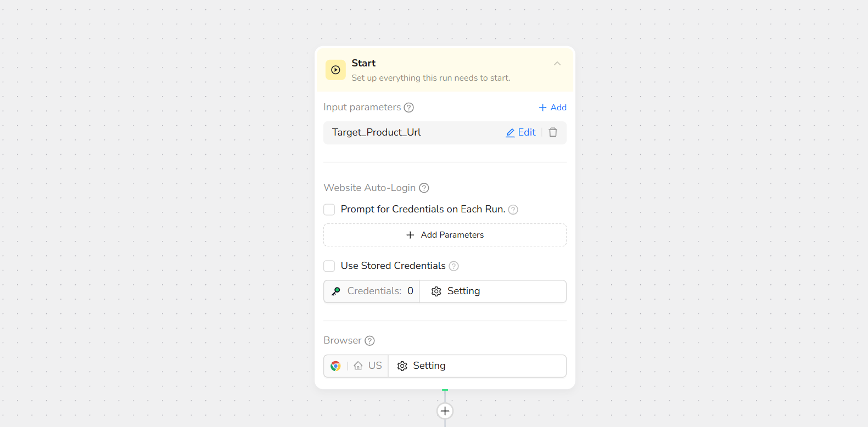The height and width of the screenshot is (427, 868).
Task: Click the Start node play icon
Action: pyautogui.click(x=335, y=70)
